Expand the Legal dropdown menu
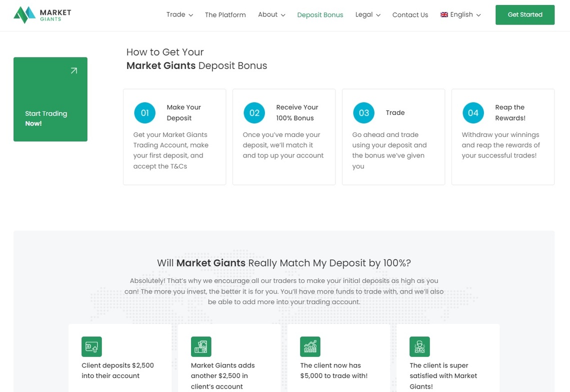This screenshot has width=570, height=392. point(368,14)
